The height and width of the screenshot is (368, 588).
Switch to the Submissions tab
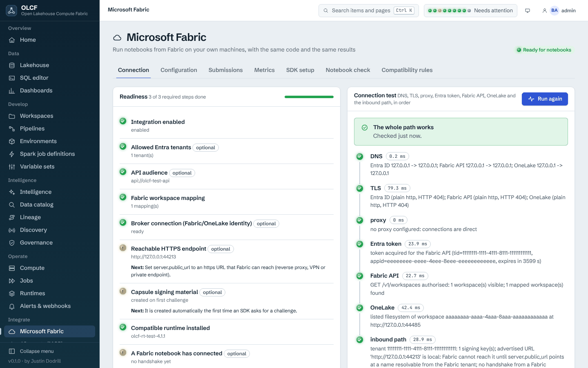[226, 70]
